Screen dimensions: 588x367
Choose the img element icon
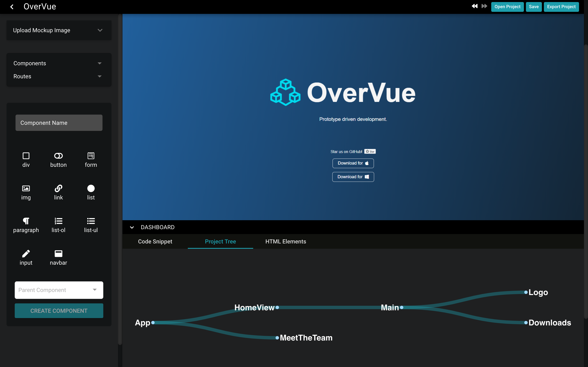coord(26,188)
